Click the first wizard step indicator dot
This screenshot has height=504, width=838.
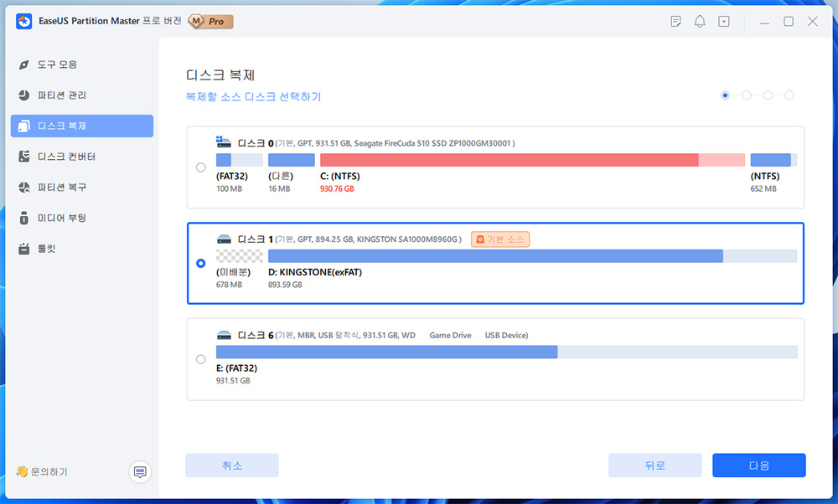[x=725, y=95]
